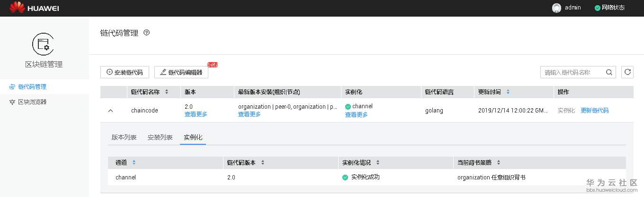Open the 链代码编辑器 button
The height and width of the screenshot is (197, 644).
[181, 72]
